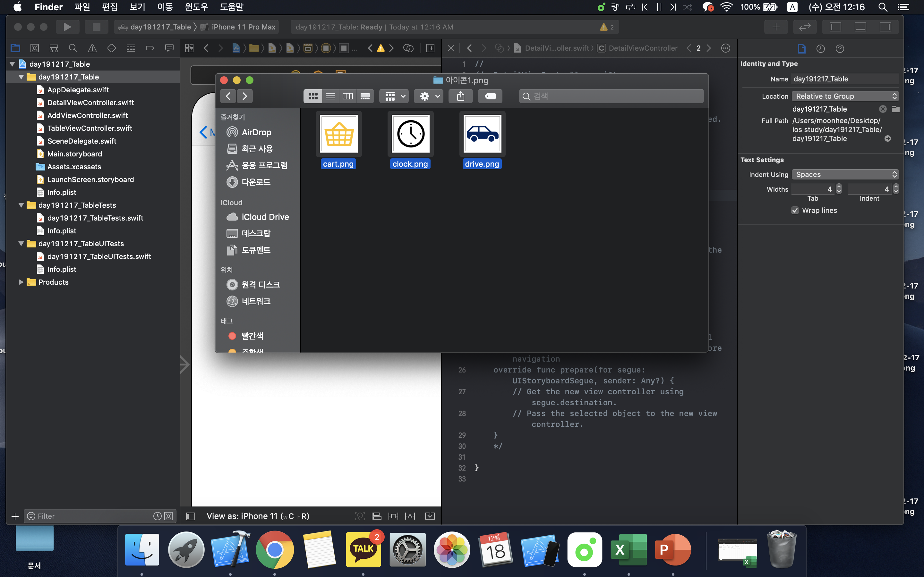Select AirDrop in Finder sidebar
Viewport: 924px width, 577px height.
(256, 132)
